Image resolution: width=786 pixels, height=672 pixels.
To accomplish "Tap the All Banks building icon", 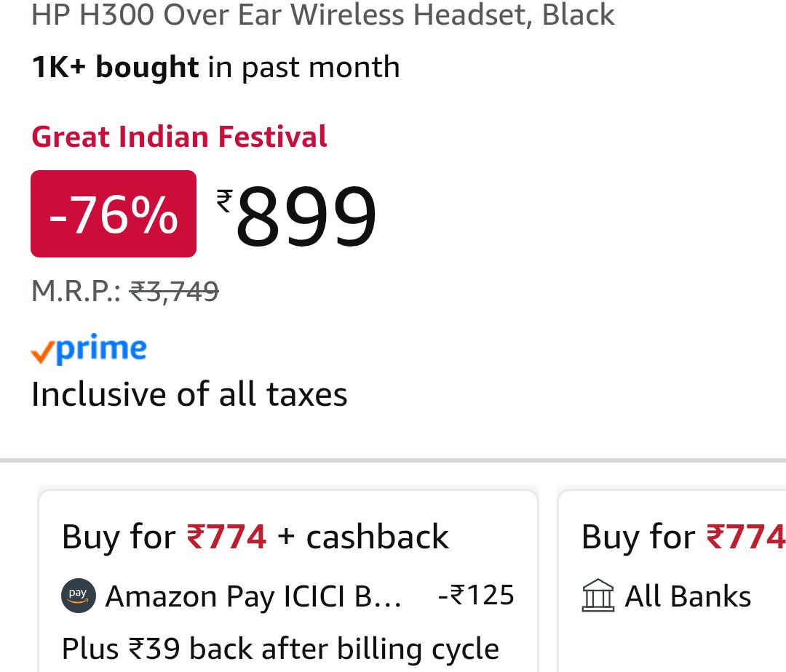I will [x=598, y=596].
